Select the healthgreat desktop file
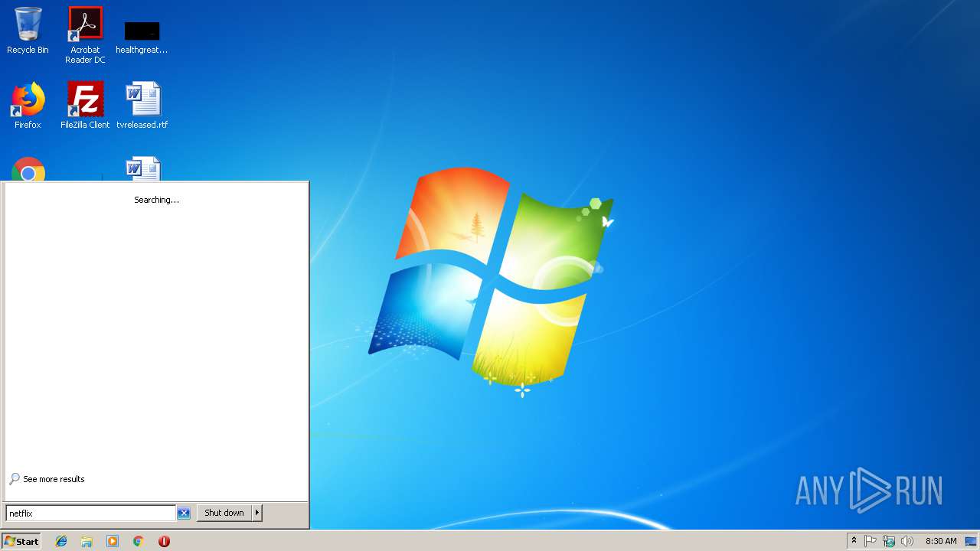 tap(142, 37)
